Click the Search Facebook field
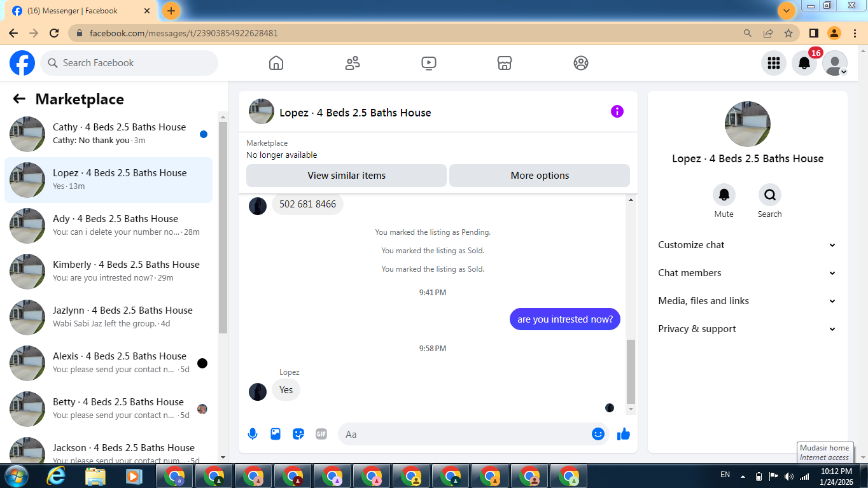Image resolution: width=868 pixels, height=488 pixels. (x=129, y=63)
